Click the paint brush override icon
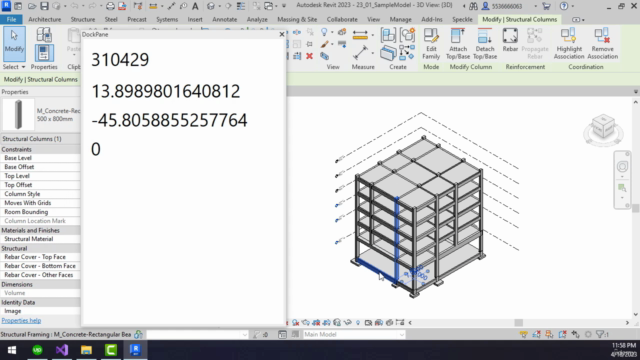Screen dimensions: 640x360 pyautogui.click(x=324, y=44)
